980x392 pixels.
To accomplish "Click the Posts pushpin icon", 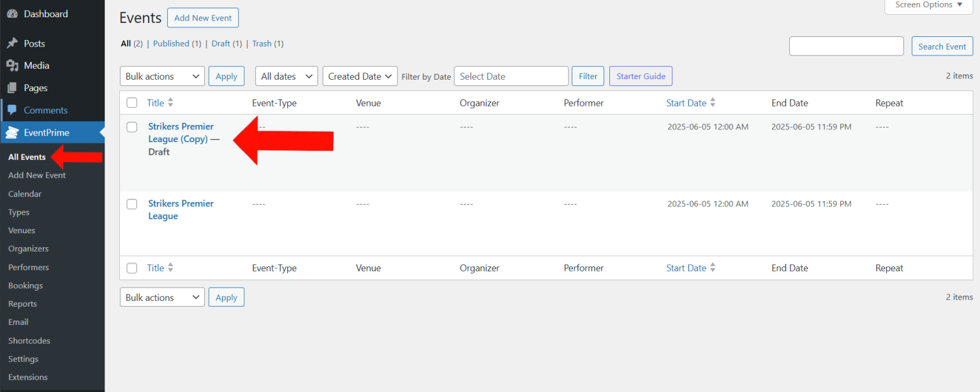I will (11, 43).
